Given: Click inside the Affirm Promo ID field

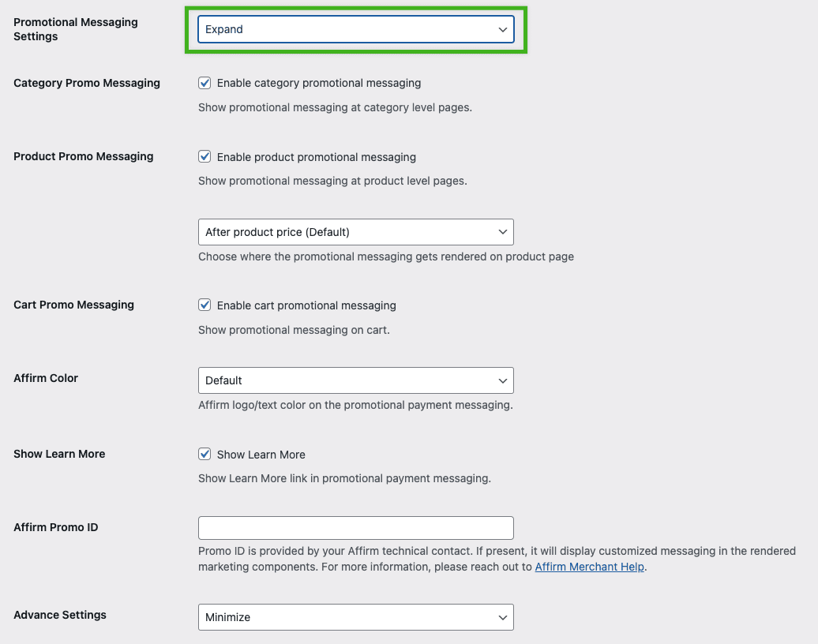Looking at the screenshot, I should [x=355, y=527].
